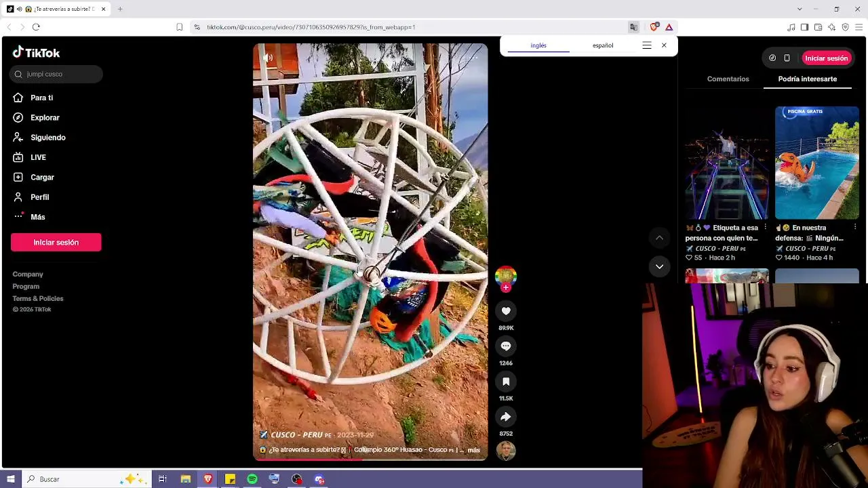Image resolution: width=868 pixels, height=488 pixels.
Task: Switch to Comentarios tab
Action: 728,79
